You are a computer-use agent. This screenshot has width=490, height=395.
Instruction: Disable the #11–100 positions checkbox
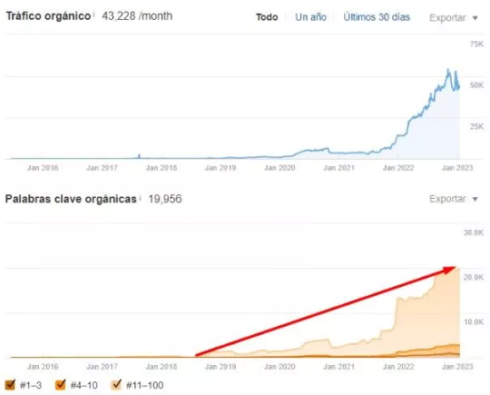click(116, 384)
